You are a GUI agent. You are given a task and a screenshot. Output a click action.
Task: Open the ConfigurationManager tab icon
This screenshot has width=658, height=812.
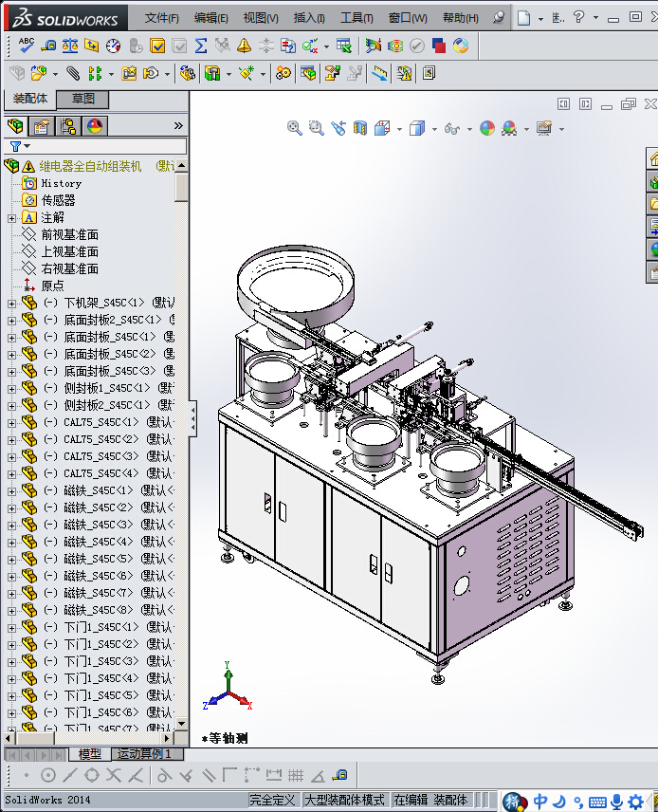click(x=68, y=126)
